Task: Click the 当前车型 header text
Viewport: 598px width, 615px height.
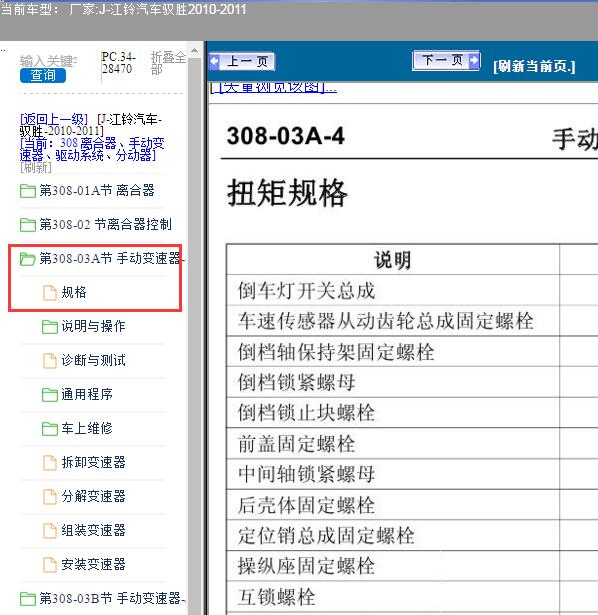Action: pos(123,9)
